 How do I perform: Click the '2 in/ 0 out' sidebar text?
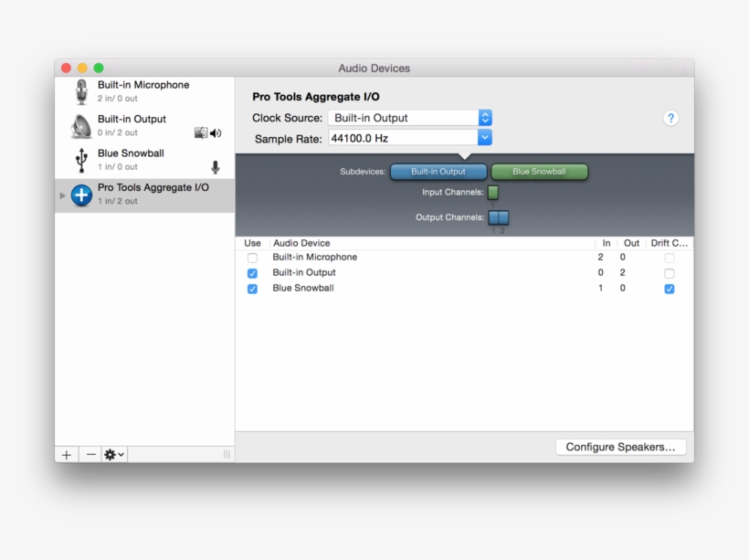pos(118,99)
